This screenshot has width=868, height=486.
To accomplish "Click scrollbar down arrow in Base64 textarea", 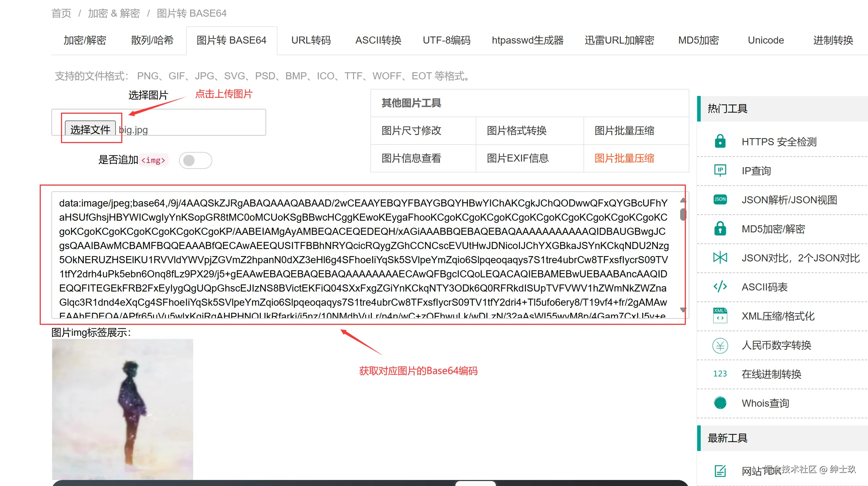I will tap(683, 310).
